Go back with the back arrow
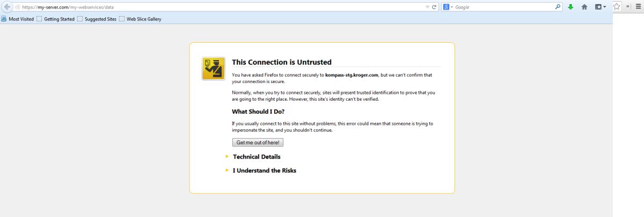 click(8, 8)
